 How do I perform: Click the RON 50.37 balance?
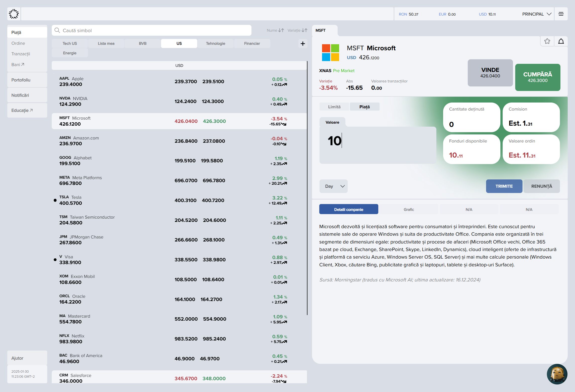(x=408, y=14)
